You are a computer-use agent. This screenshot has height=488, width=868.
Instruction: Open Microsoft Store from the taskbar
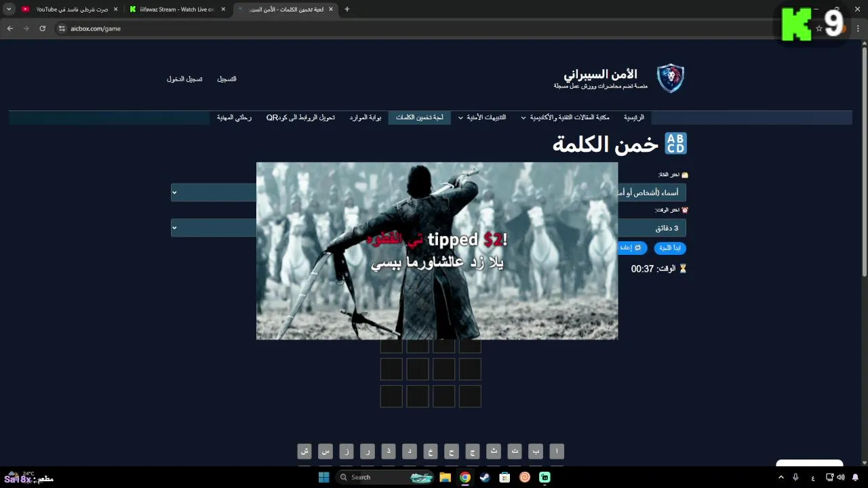[x=505, y=477]
